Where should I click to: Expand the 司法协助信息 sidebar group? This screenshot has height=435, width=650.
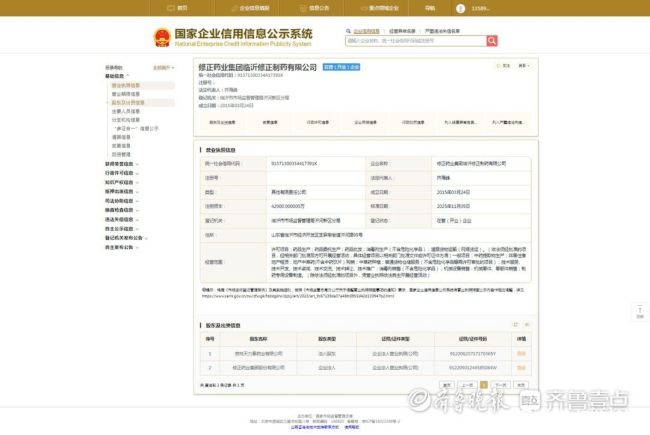tap(122, 201)
